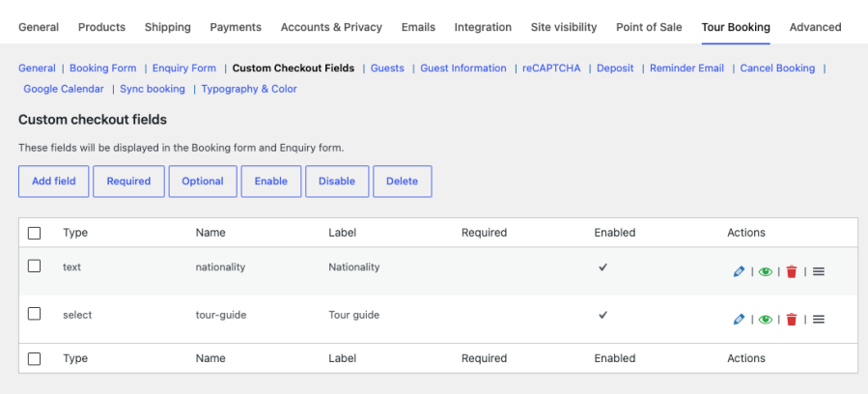The width and height of the screenshot is (868, 394).
Task: Delete the tour-guide field via trash icon
Action: (x=791, y=320)
